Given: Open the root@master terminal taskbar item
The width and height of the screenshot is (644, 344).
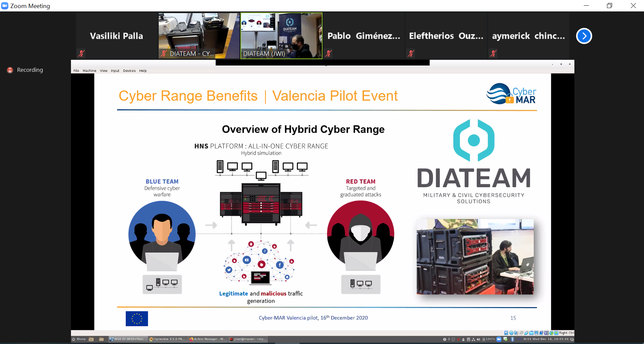Looking at the screenshot, I should click(x=248, y=339).
